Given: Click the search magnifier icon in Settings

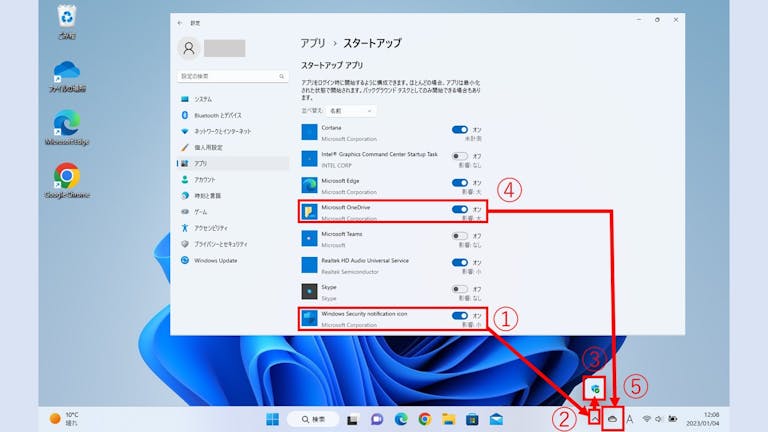Looking at the screenshot, I should [282, 76].
